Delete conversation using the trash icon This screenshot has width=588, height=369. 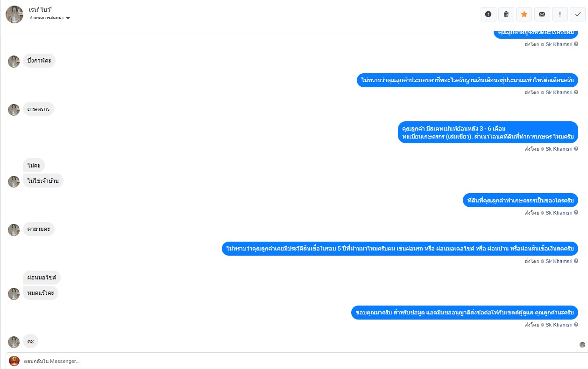(x=506, y=14)
